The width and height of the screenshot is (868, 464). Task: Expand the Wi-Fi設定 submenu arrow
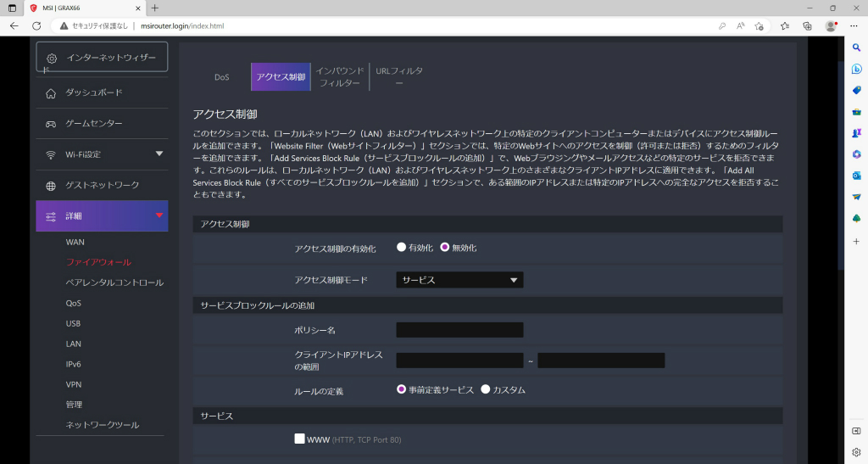point(159,154)
